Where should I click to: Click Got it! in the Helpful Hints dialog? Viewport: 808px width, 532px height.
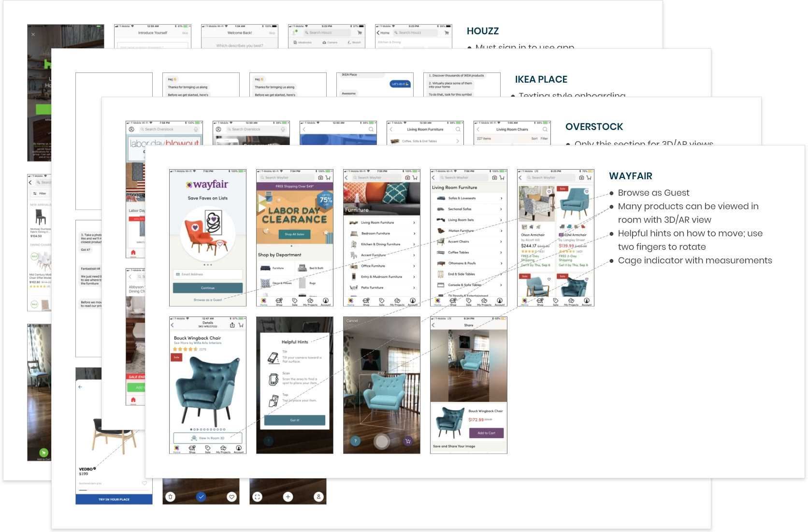click(x=295, y=420)
